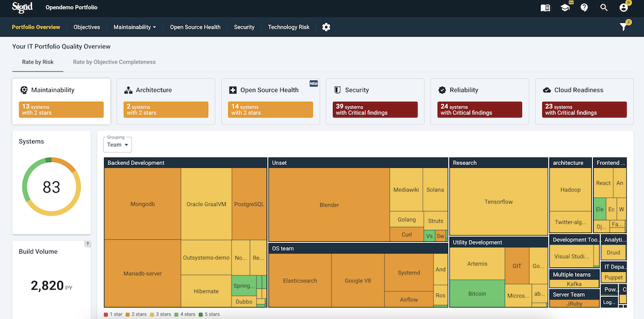Viewport: 644px width, 319px height.
Task: Click the Sigrid logo
Action: [x=22, y=8]
